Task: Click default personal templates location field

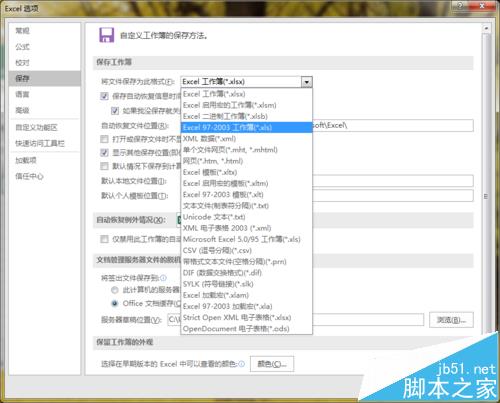Action: point(393,196)
